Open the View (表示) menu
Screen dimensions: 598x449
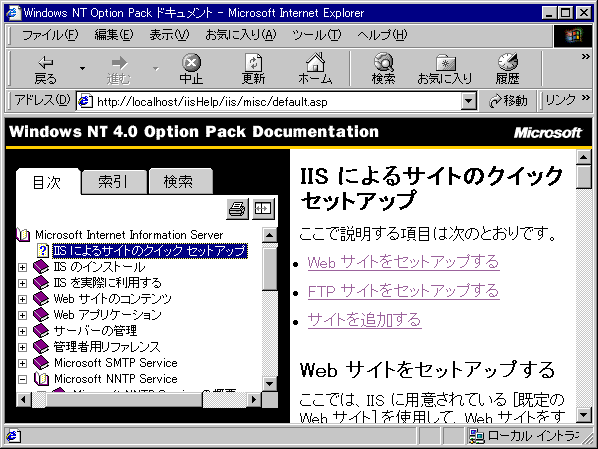pyautogui.click(x=169, y=35)
